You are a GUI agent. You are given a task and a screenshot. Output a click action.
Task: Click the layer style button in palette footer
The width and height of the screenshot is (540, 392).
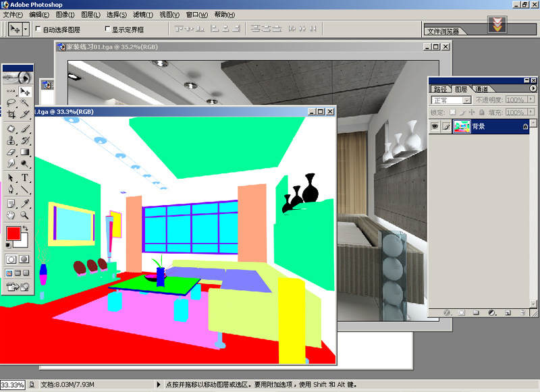(x=447, y=312)
